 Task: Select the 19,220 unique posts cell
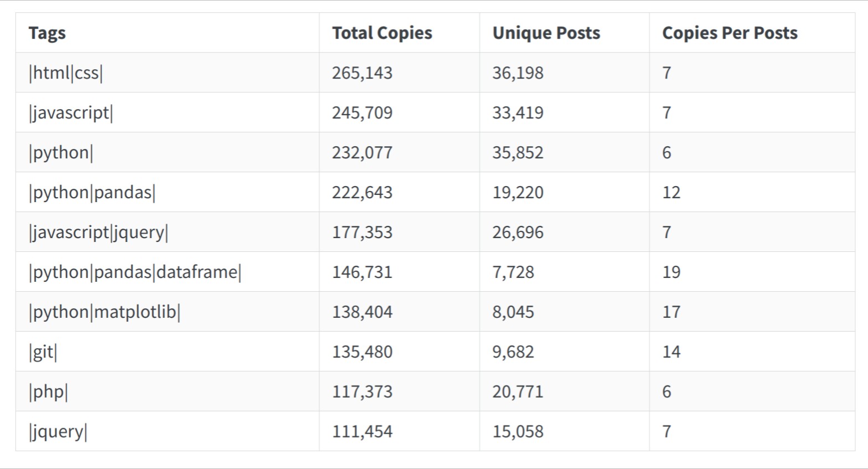click(518, 193)
